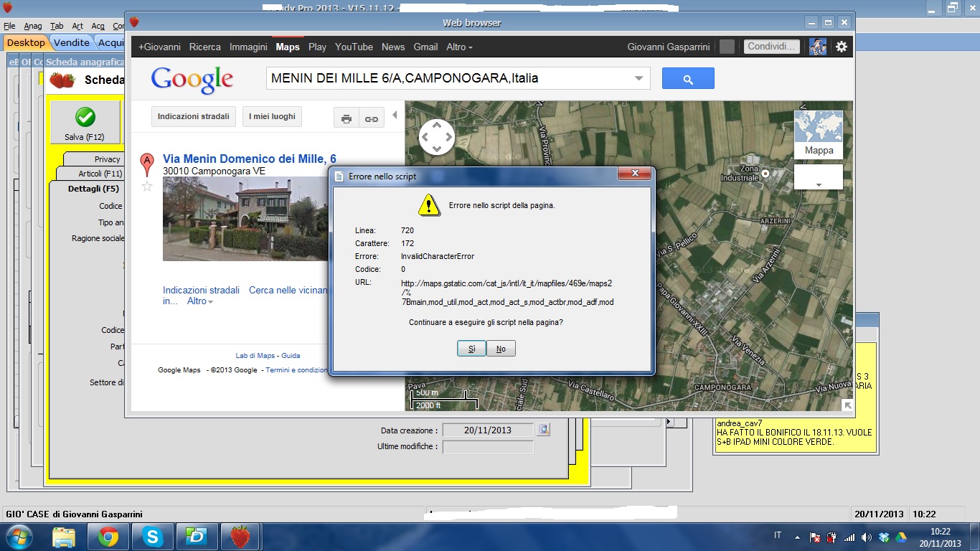
Task: Open News in Google bar
Action: (393, 47)
